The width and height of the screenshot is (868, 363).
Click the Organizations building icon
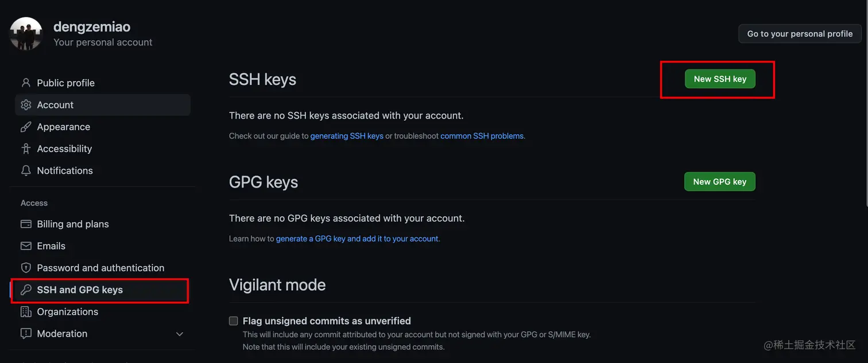[26, 311]
